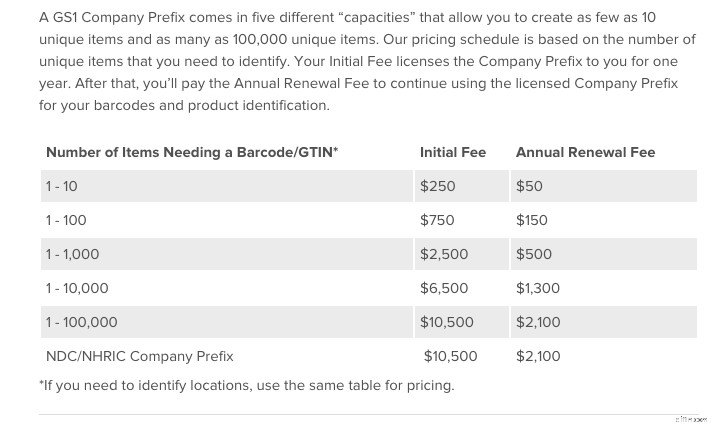Select the "1 - 100,000" items row label
Screen dimensions: 721x425
point(81,322)
